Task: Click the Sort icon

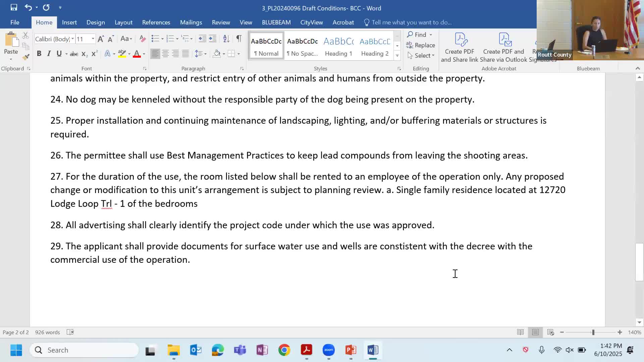Action: (226, 39)
